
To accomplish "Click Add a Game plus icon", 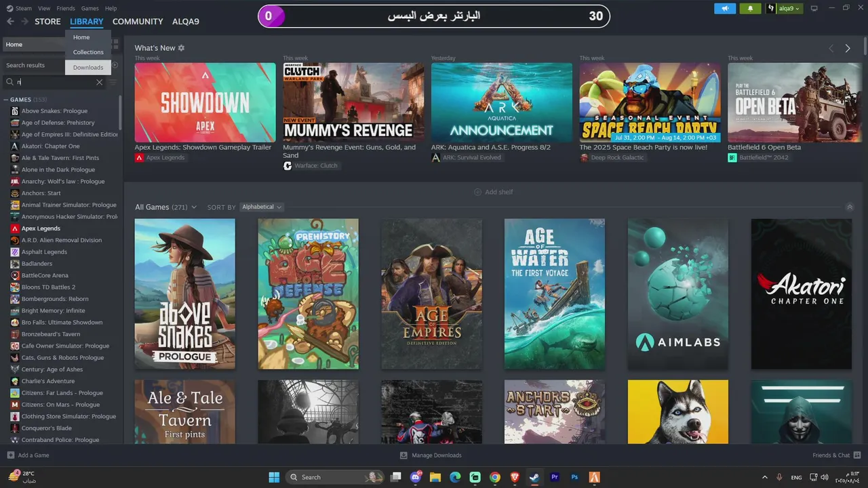I will [10, 455].
